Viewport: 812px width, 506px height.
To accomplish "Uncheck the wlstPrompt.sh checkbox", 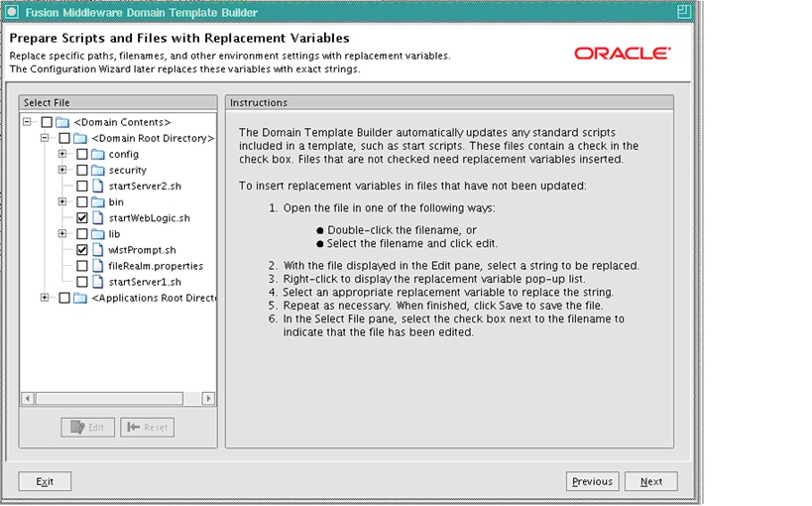I will click(82, 250).
